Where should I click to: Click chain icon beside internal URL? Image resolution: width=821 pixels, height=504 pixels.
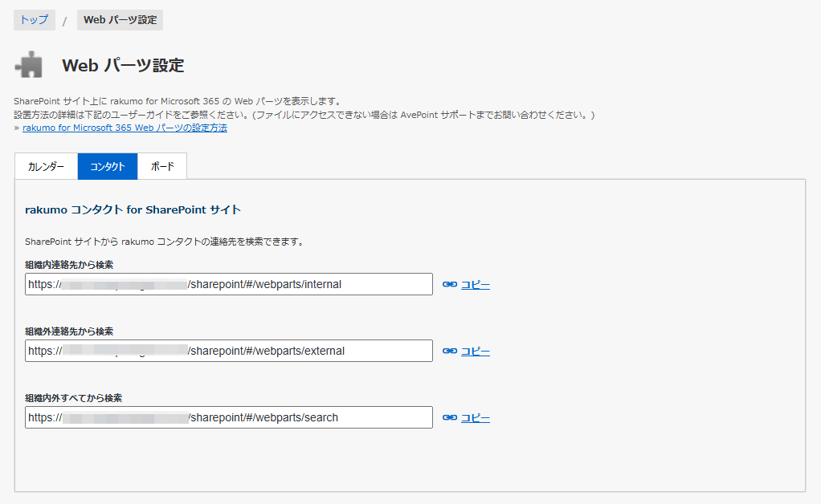[x=450, y=284]
